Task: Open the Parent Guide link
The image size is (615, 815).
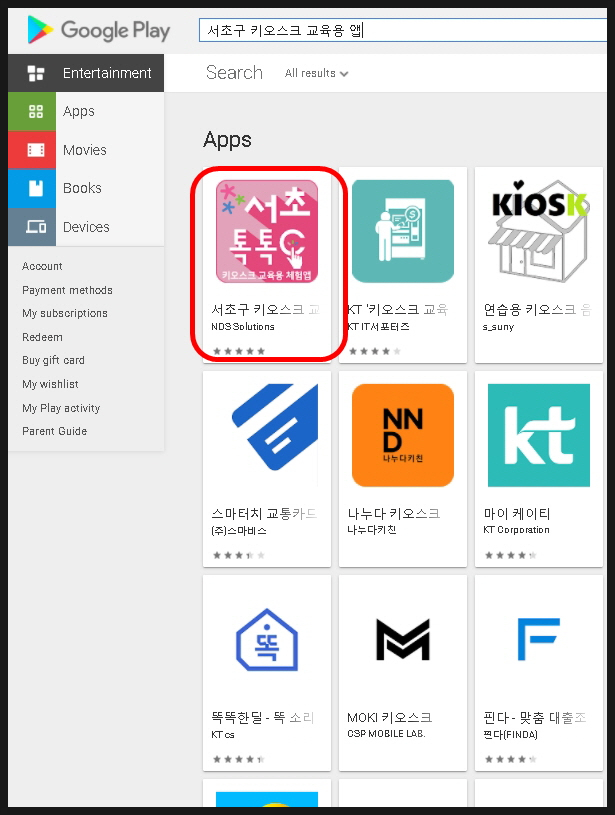Action: point(55,431)
